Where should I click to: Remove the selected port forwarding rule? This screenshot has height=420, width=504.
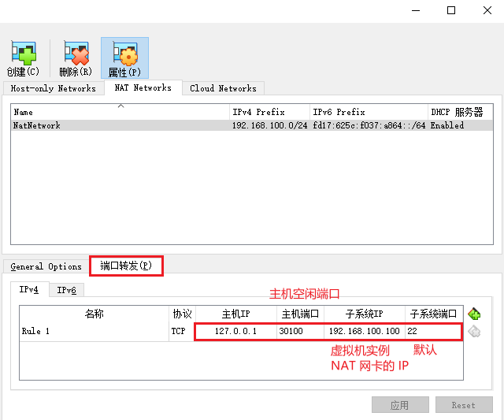tap(474, 331)
